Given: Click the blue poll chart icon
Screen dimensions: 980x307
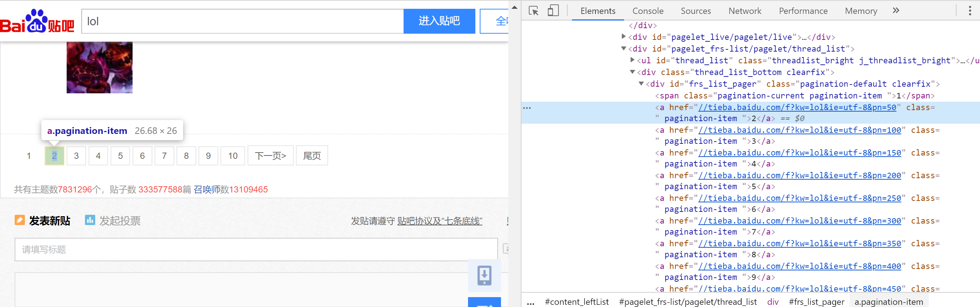Looking at the screenshot, I should point(90,220).
